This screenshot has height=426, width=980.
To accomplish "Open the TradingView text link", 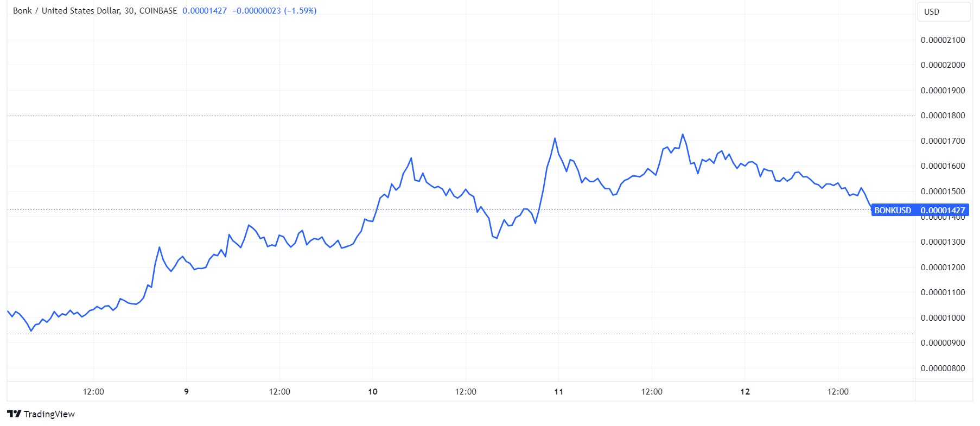I will coord(49,414).
